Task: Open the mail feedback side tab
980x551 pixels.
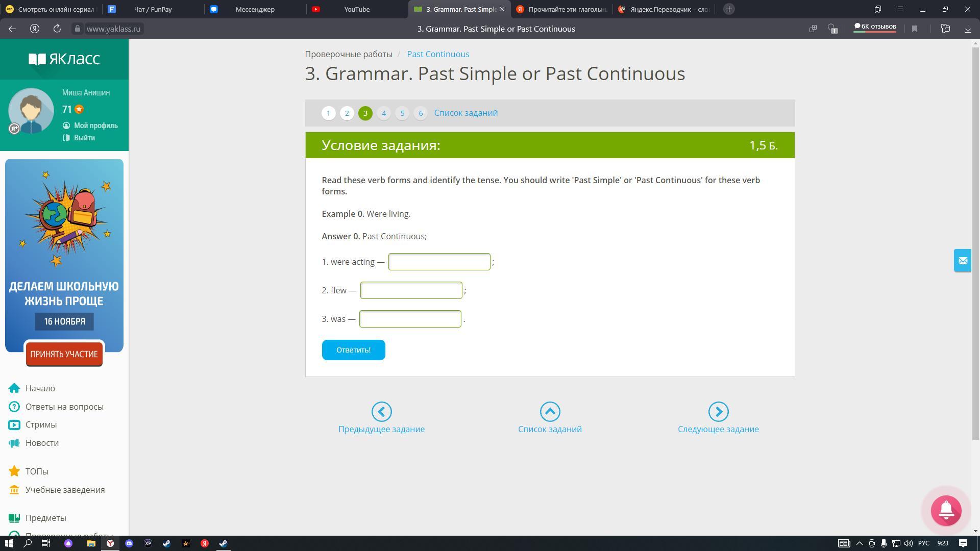Action: tap(962, 261)
